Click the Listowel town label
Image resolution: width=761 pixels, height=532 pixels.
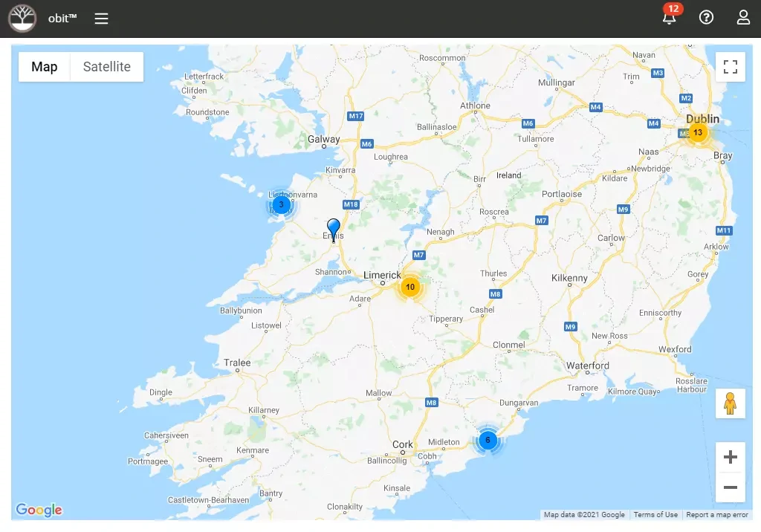[x=266, y=325]
